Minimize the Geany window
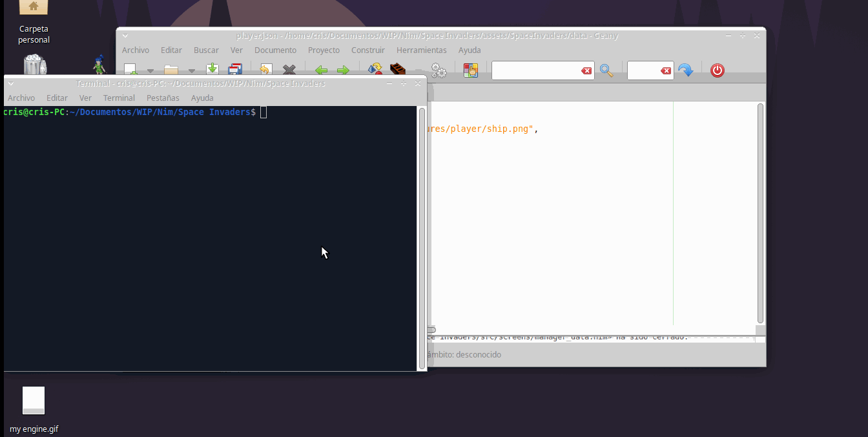This screenshot has width=868, height=437. pos(728,36)
